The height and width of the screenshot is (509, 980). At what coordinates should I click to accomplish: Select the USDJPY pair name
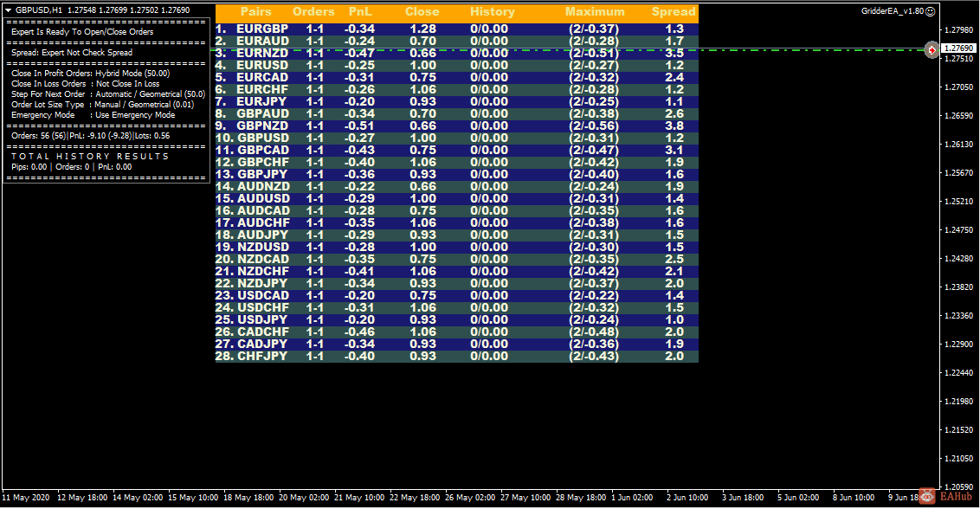point(262,319)
